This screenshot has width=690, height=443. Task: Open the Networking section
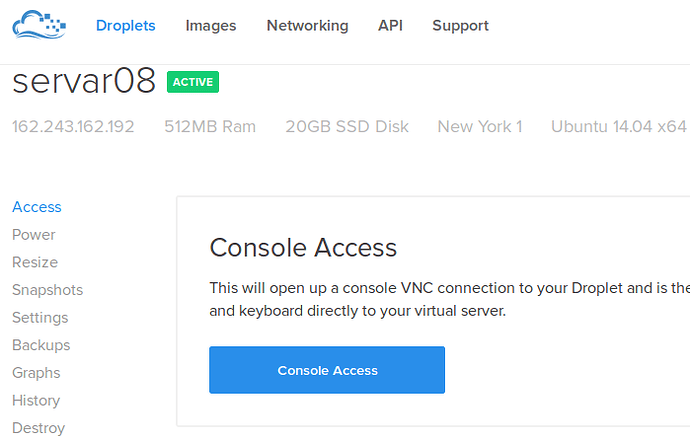(x=307, y=26)
